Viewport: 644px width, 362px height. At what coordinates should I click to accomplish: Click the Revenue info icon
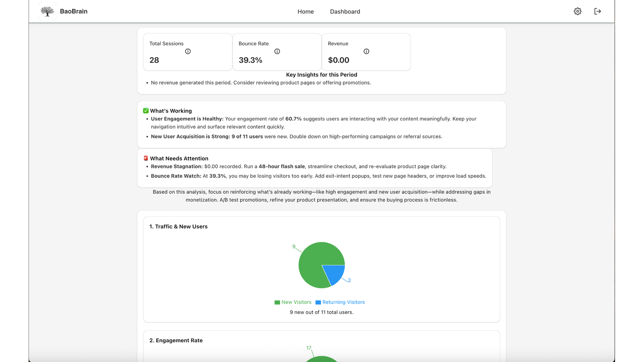[366, 51]
